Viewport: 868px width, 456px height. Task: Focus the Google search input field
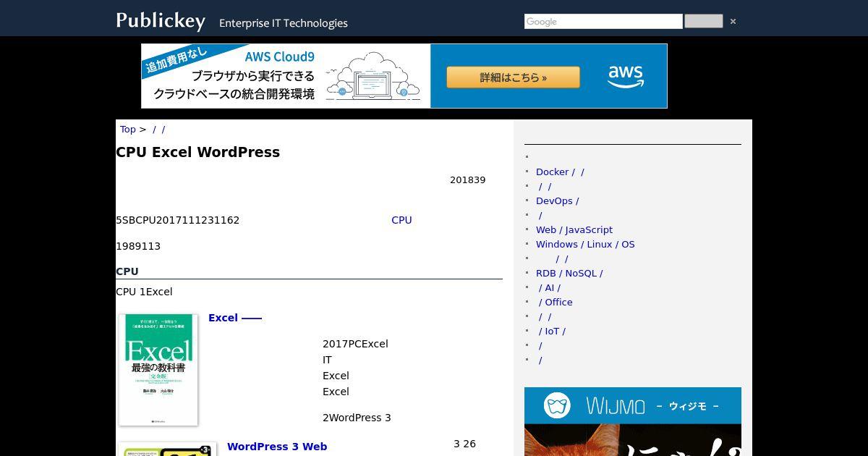pyautogui.click(x=603, y=22)
